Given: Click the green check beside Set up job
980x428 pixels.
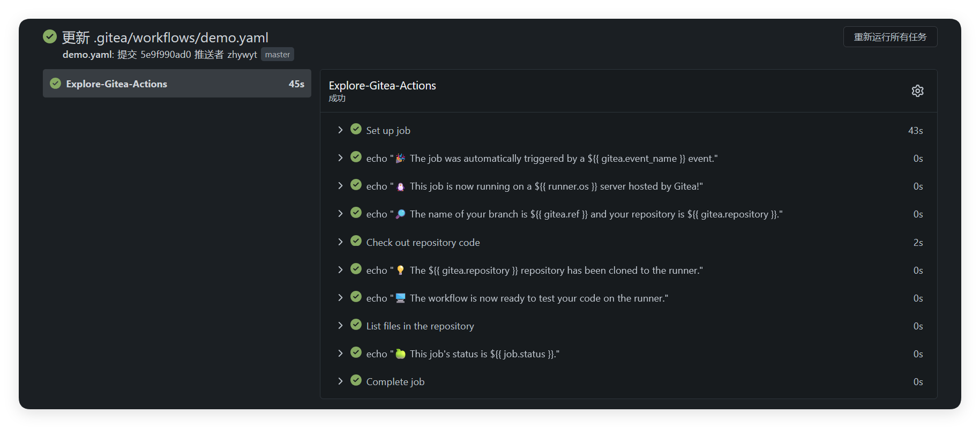Looking at the screenshot, I should 356,129.
